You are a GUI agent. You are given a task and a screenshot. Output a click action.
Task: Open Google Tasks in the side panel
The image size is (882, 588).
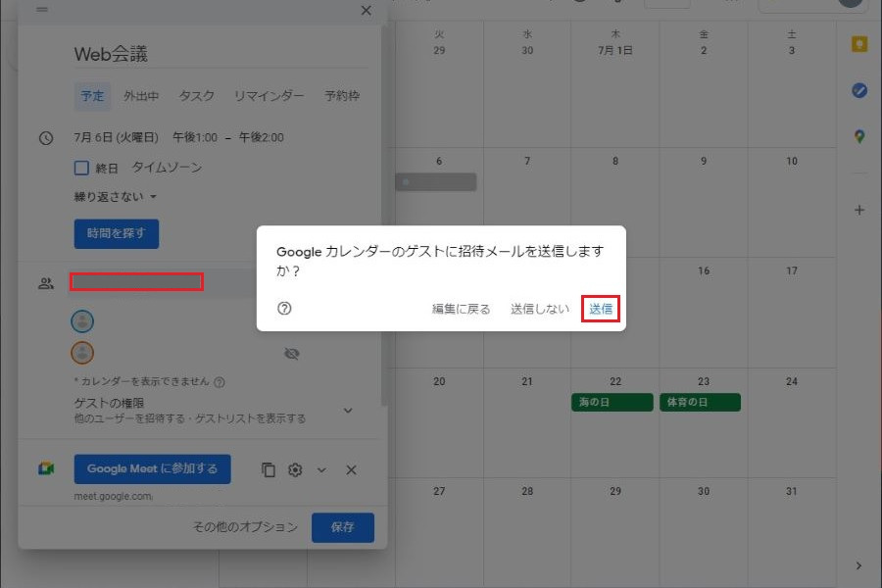tap(859, 90)
